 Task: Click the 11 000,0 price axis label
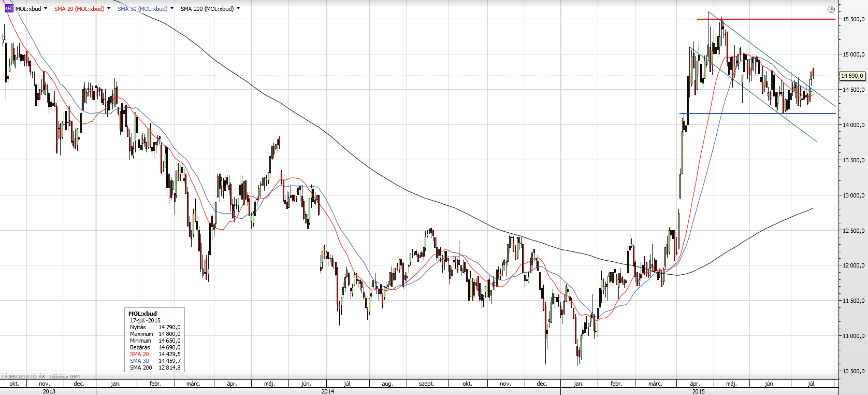853,336
